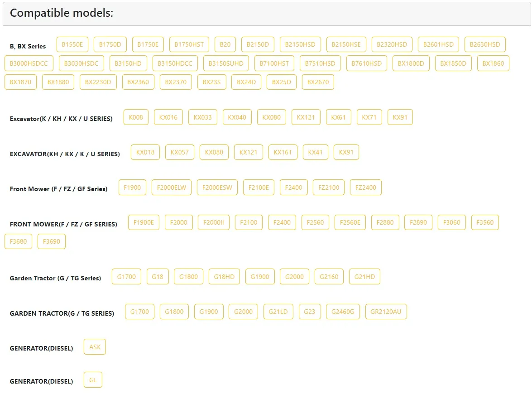Select the BX23S tag
This screenshot has width=532, height=399.
tap(212, 82)
